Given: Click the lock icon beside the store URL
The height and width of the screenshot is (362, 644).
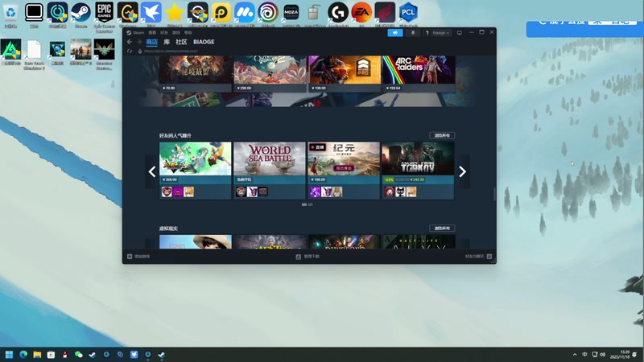Looking at the screenshot, I should pos(139,51).
